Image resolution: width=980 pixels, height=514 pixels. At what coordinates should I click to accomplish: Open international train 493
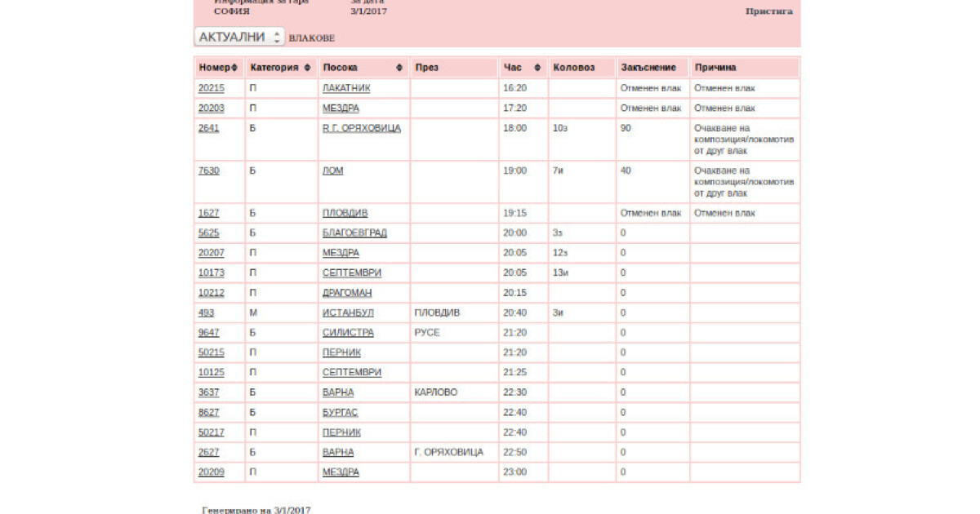(x=206, y=312)
